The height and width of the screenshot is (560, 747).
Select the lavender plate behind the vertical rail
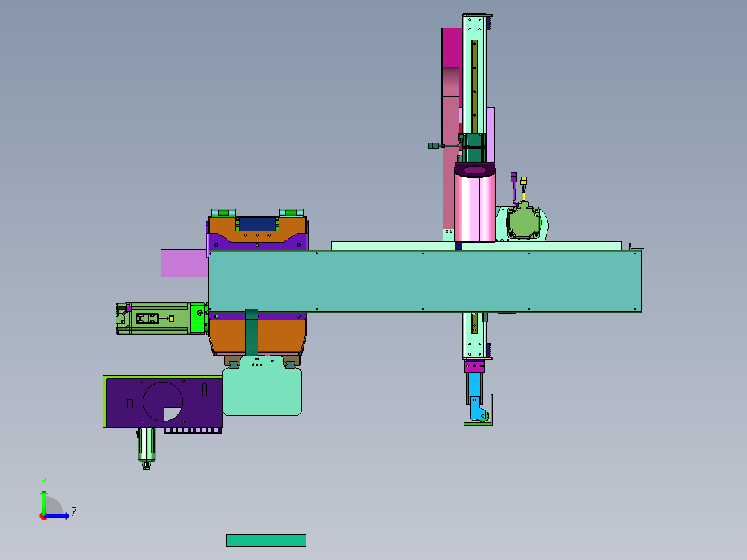tap(490, 135)
